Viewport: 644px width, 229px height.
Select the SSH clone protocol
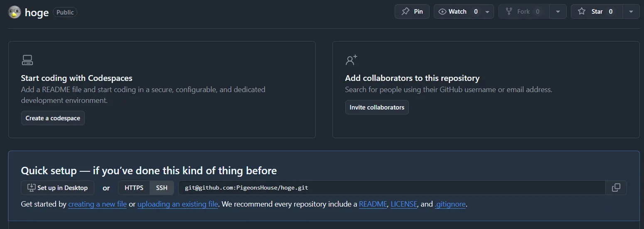[x=162, y=188]
